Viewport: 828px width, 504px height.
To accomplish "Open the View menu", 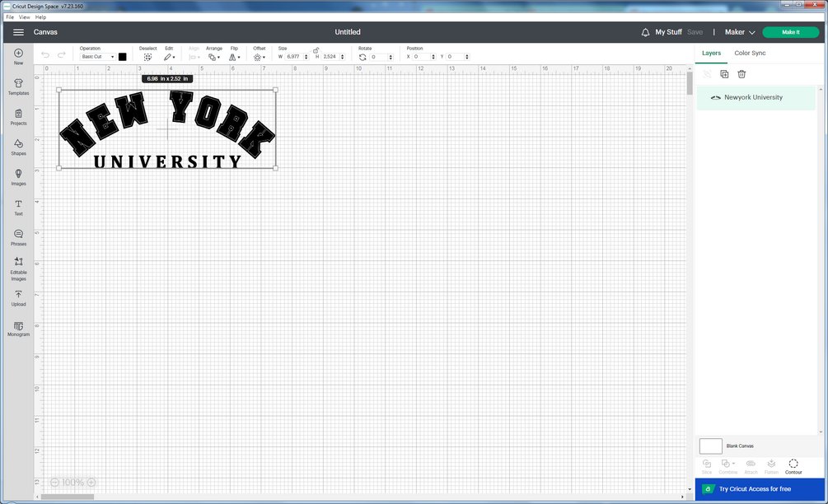I will pos(24,17).
